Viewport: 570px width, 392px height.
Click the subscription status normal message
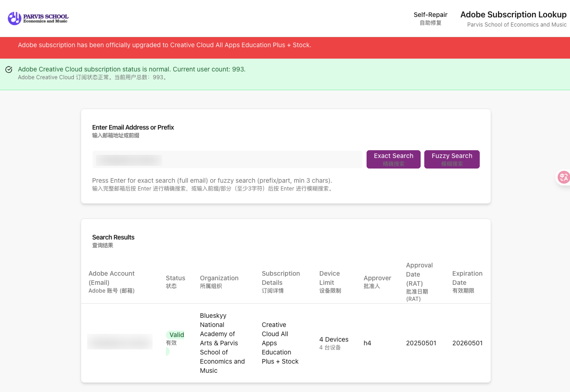point(132,69)
